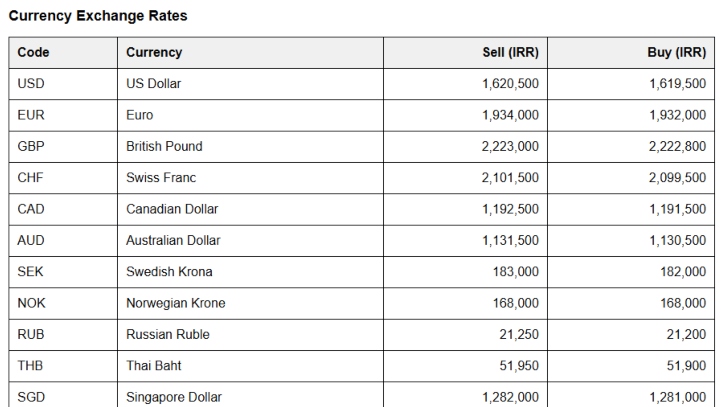Select the CAD code cell

click(x=31, y=209)
